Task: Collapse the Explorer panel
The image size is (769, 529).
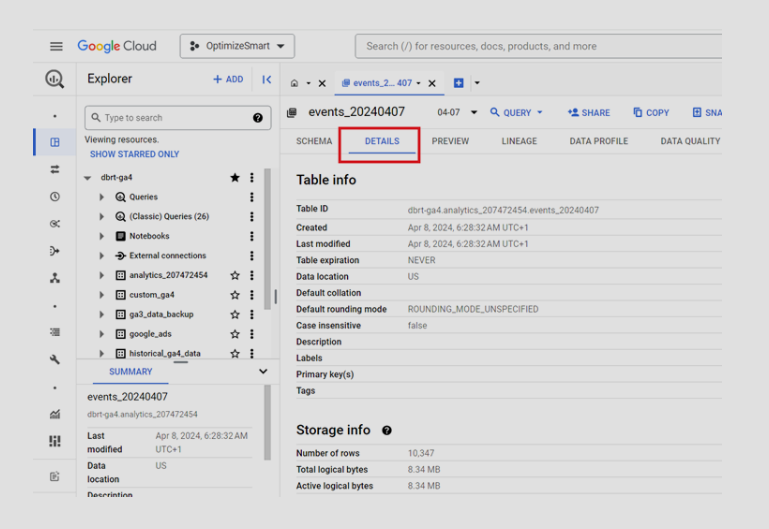Action: (x=266, y=79)
